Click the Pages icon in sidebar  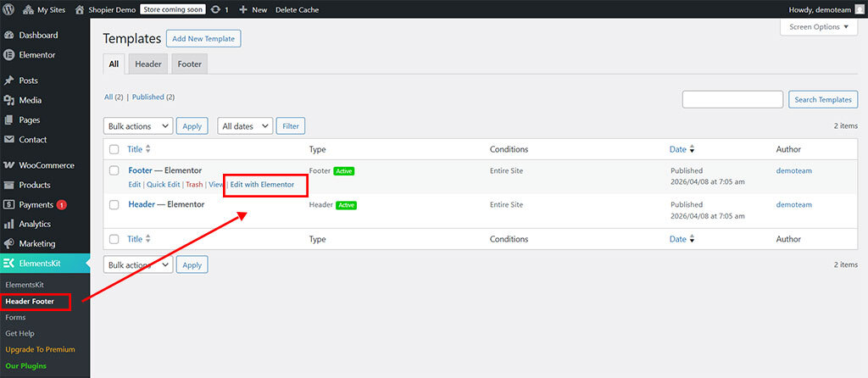8,120
